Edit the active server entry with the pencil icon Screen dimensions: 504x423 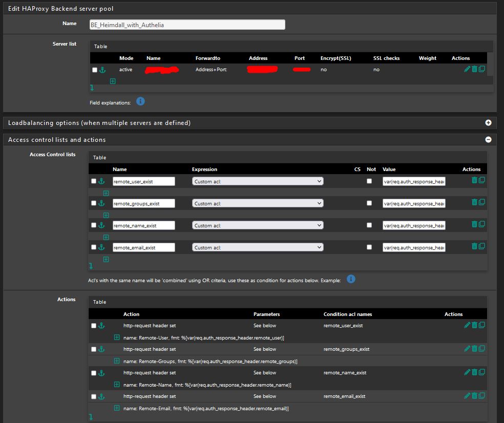[467, 69]
